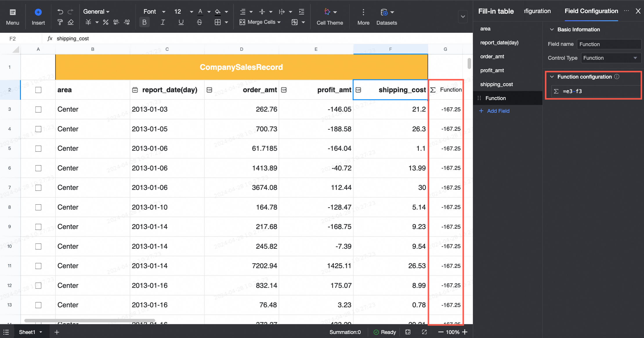Screen dimensions: 644x338
Task: Tick the checkbox in row 10
Action: (x=38, y=246)
